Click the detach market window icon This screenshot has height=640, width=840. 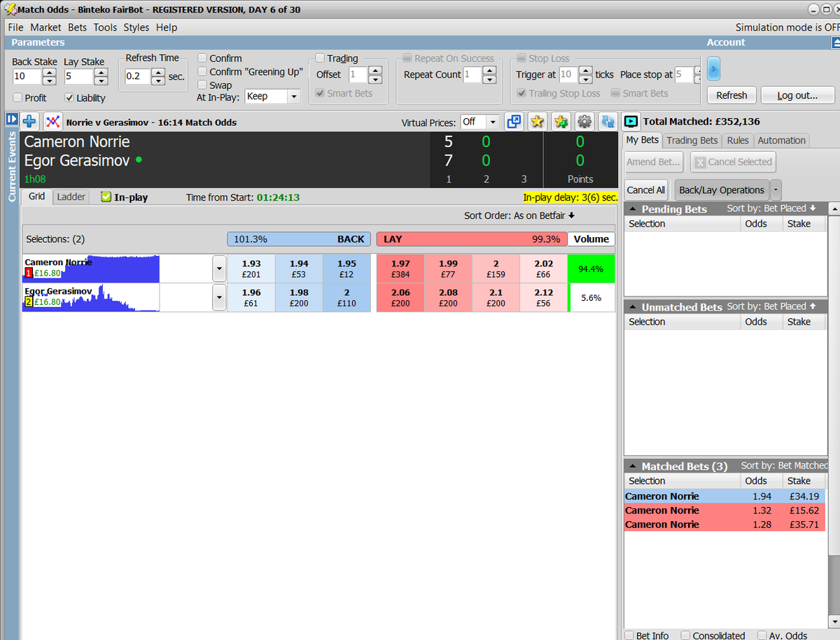click(x=514, y=122)
